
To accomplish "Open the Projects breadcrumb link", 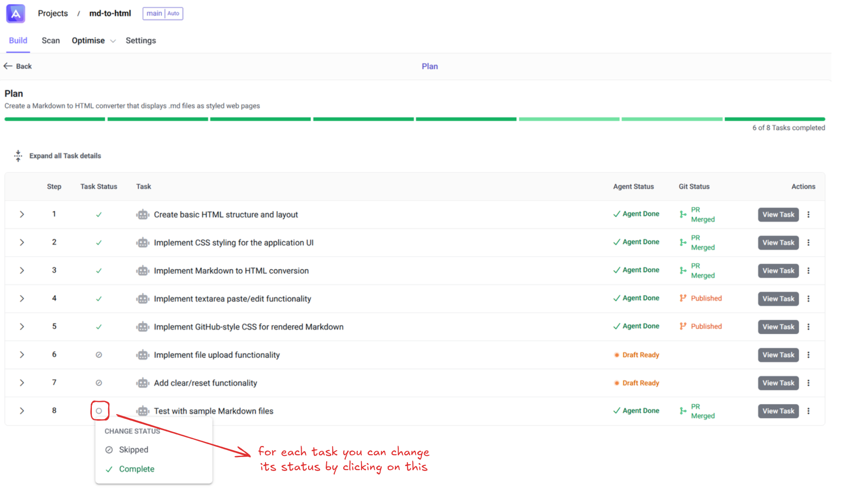I will 53,13.
